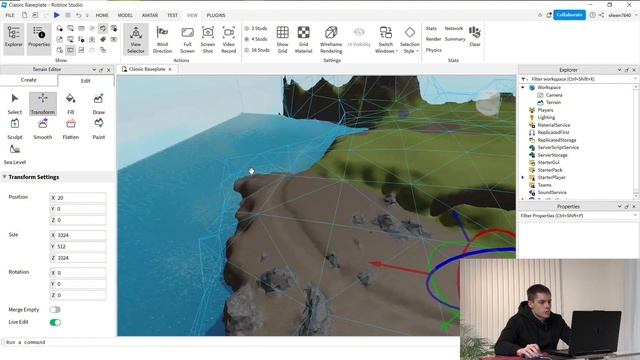Select Lighting in the Explorer tree
This screenshot has width=640, height=360.
tap(546, 118)
